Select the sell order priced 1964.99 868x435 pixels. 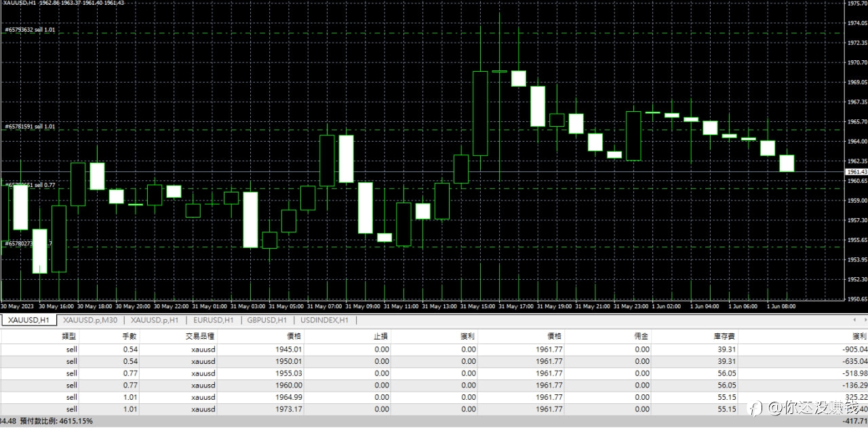[x=434, y=397]
